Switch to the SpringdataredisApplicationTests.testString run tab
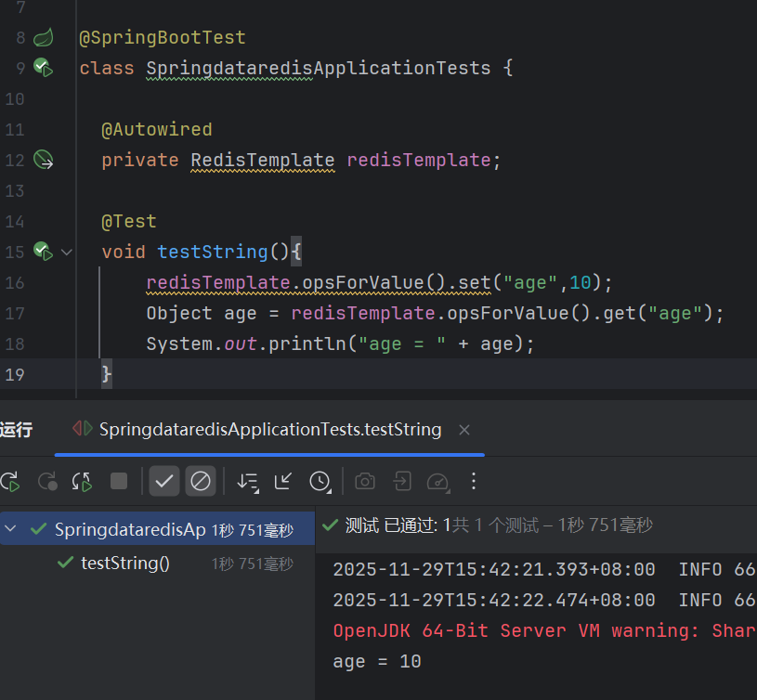 coord(270,429)
